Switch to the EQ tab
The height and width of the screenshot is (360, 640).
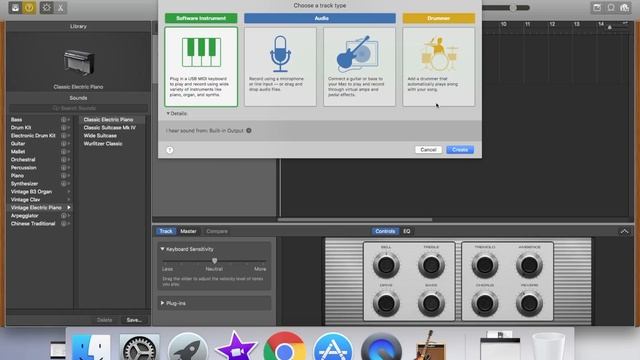click(x=407, y=231)
